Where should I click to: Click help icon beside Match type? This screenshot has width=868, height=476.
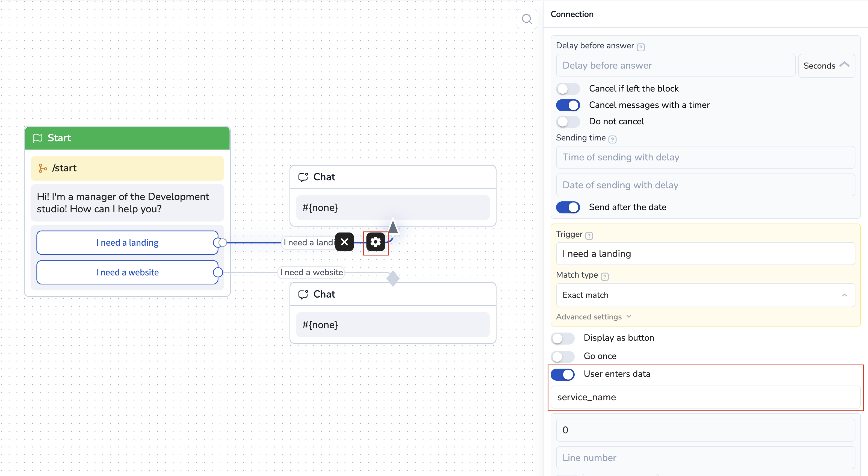click(604, 277)
